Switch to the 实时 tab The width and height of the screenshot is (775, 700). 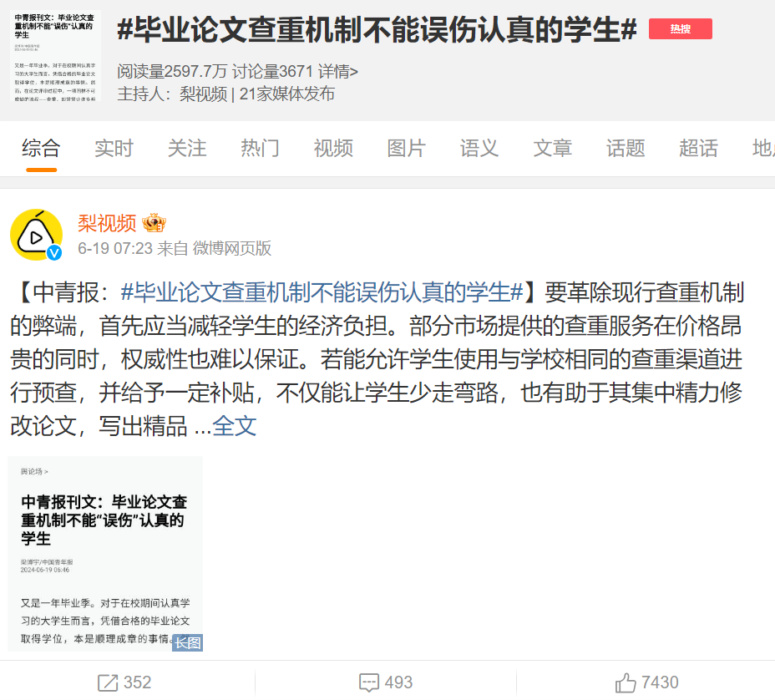[114, 149]
